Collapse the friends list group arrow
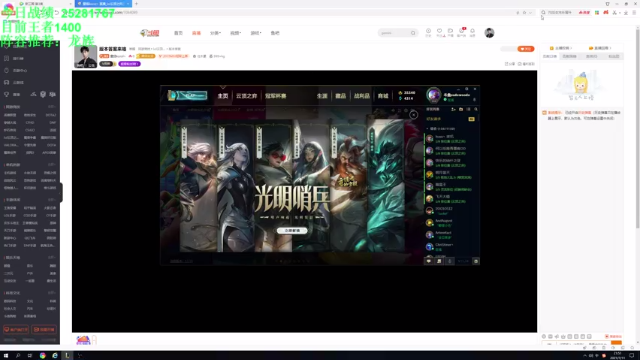 tap(427, 129)
